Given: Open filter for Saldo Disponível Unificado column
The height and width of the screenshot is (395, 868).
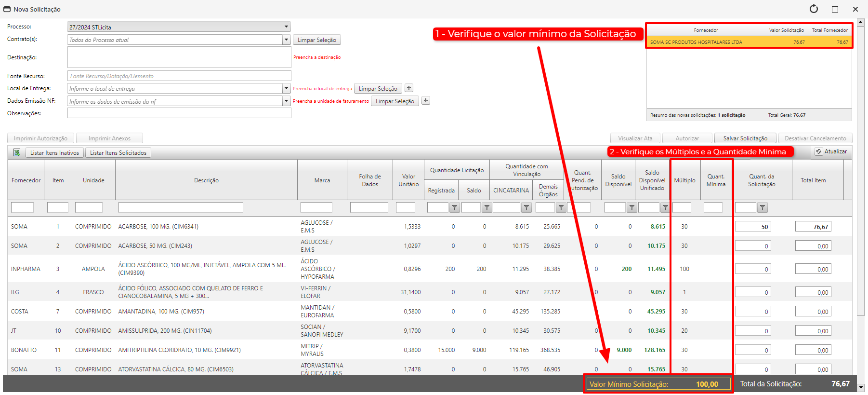Looking at the screenshot, I should pos(665,208).
